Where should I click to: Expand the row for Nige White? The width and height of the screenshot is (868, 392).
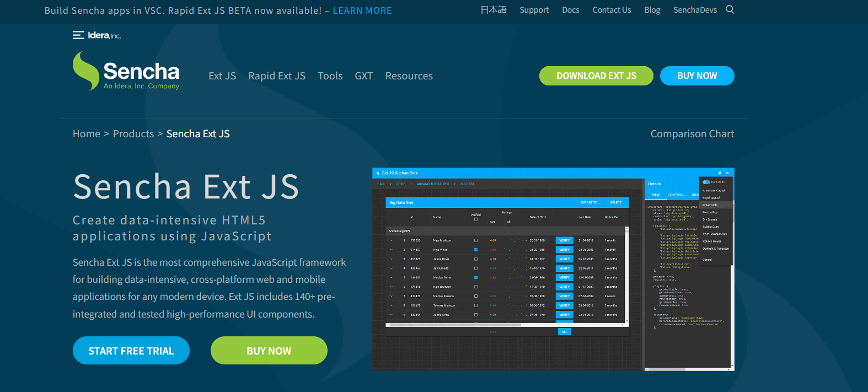[392, 250]
